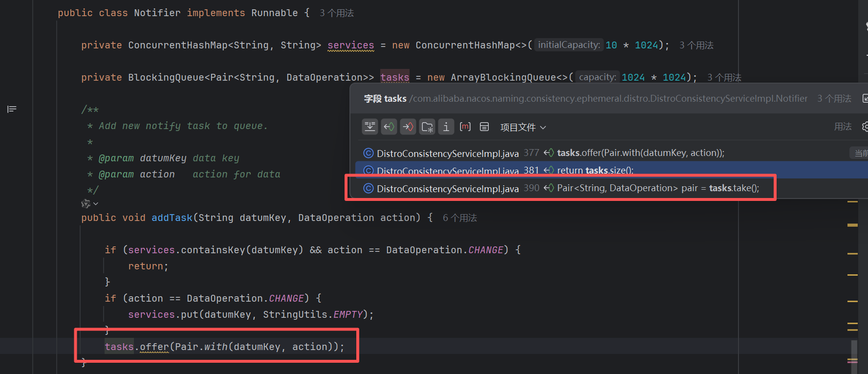868x374 pixels.
Task: Click the 'i' info icon in popup toolbar
Action: pos(446,127)
